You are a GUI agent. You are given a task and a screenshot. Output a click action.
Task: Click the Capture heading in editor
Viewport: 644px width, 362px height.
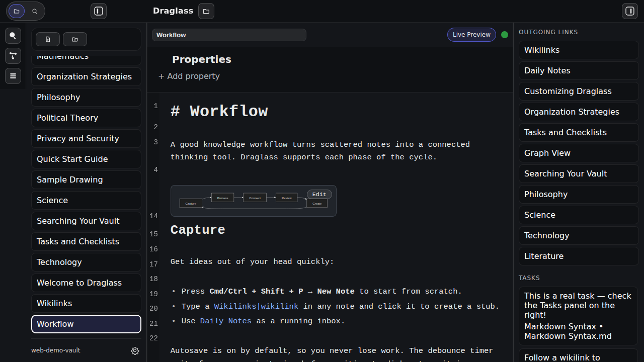pyautogui.click(x=198, y=230)
